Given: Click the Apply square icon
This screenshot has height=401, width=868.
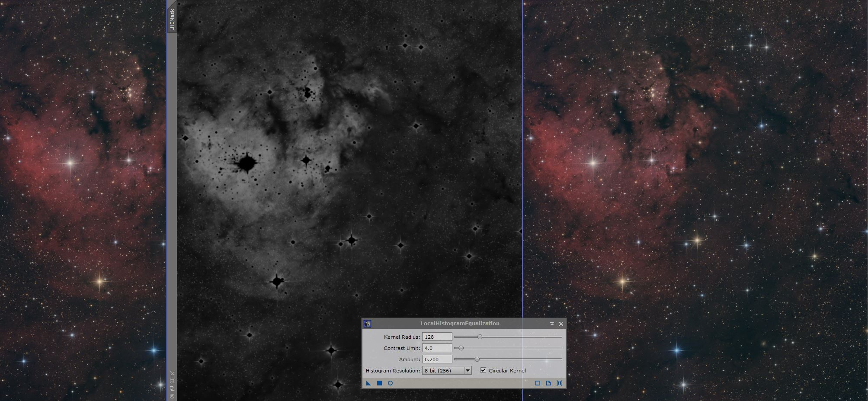Looking at the screenshot, I should point(379,383).
